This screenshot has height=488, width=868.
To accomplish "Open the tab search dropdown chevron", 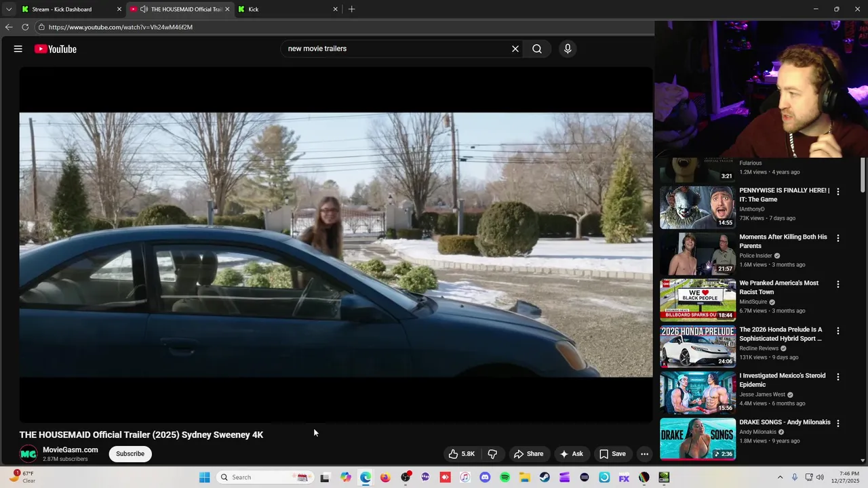I will 9,9.
